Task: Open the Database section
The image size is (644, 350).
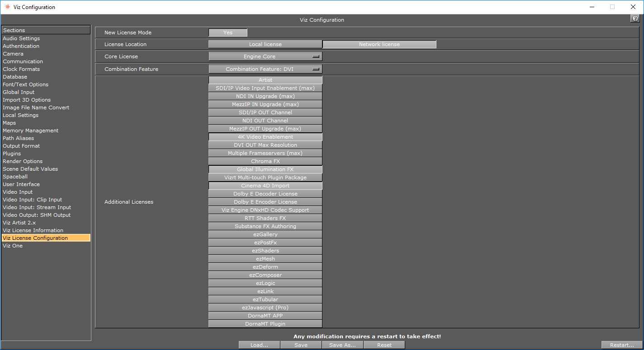Action: [46, 77]
